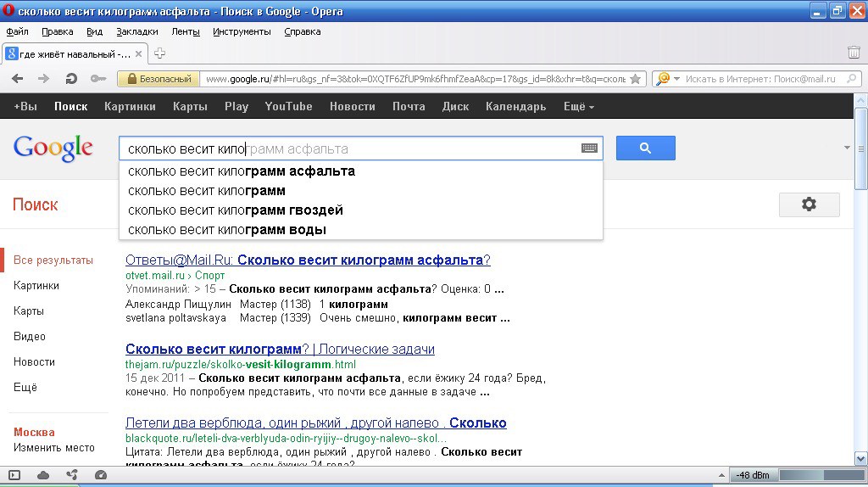Click the blue Google search magnifier button
The height and width of the screenshot is (487, 868).
645,148
